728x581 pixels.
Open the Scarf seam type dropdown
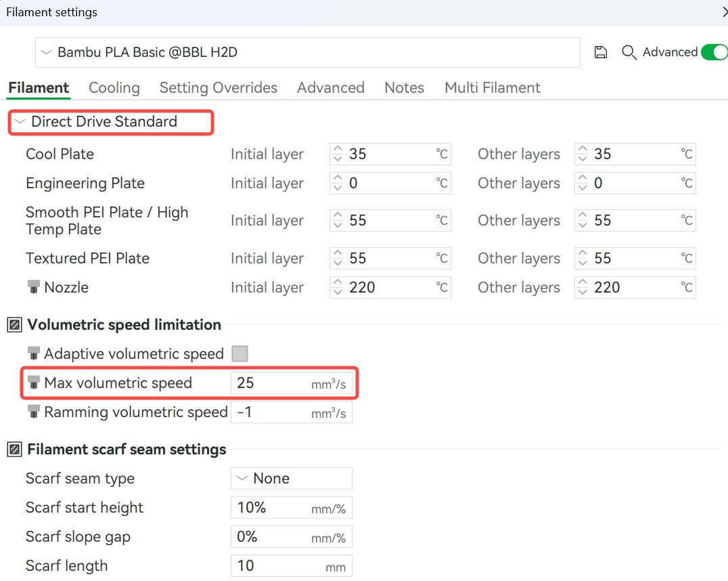(x=291, y=479)
